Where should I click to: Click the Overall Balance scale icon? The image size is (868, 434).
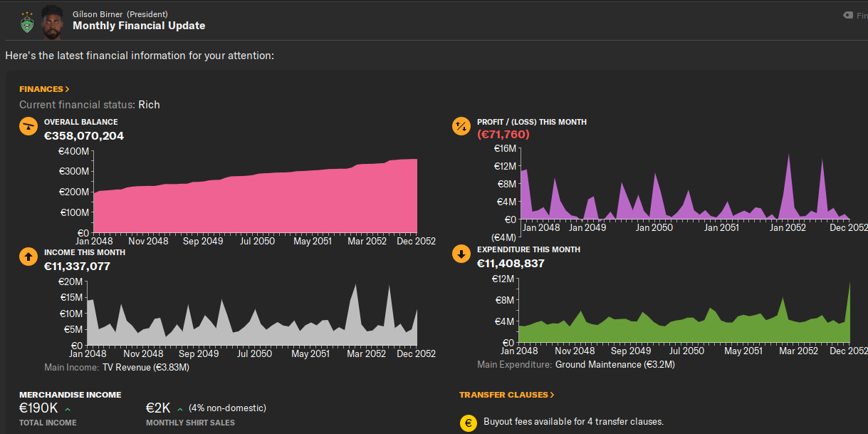coord(28,127)
